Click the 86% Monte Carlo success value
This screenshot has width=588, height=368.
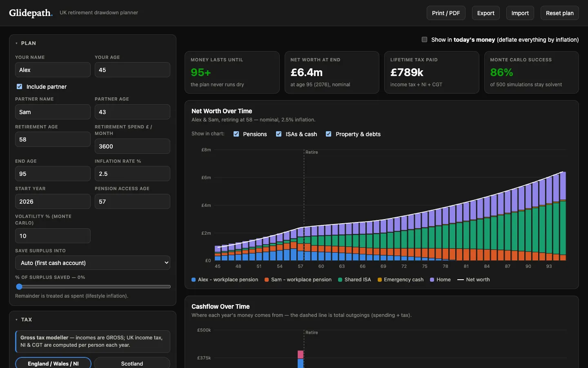(x=501, y=72)
